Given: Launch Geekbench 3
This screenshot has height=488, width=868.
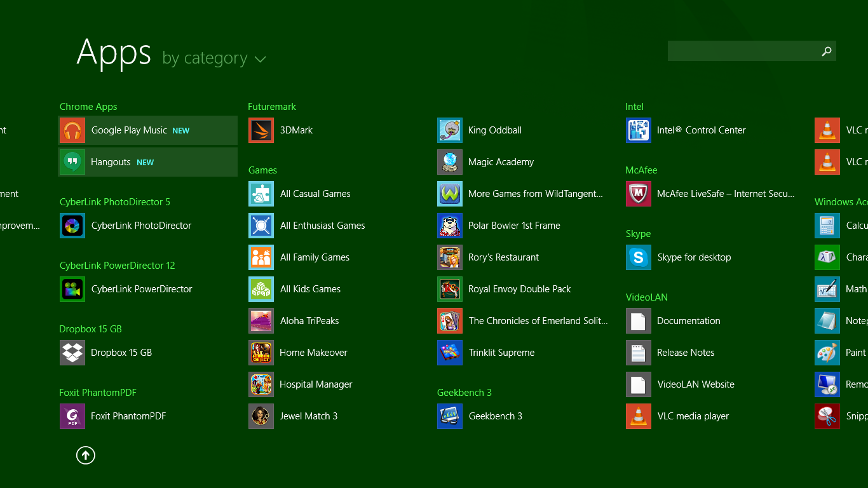Looking at the screenshot, I should [x=496, y=416].
